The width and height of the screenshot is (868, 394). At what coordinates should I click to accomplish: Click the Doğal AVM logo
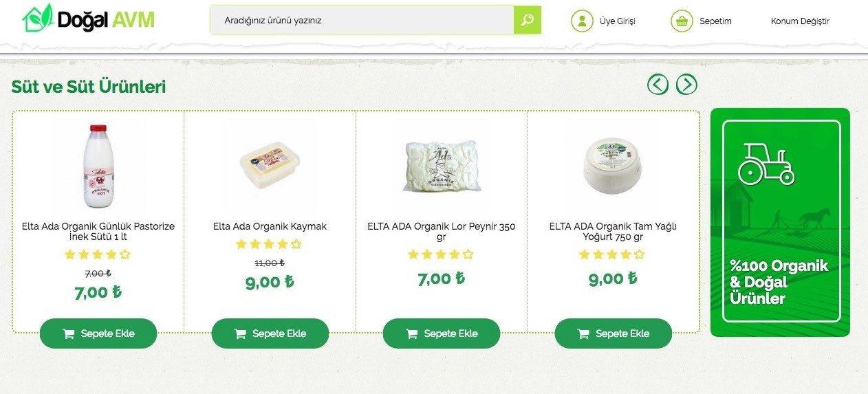(88, 19)
